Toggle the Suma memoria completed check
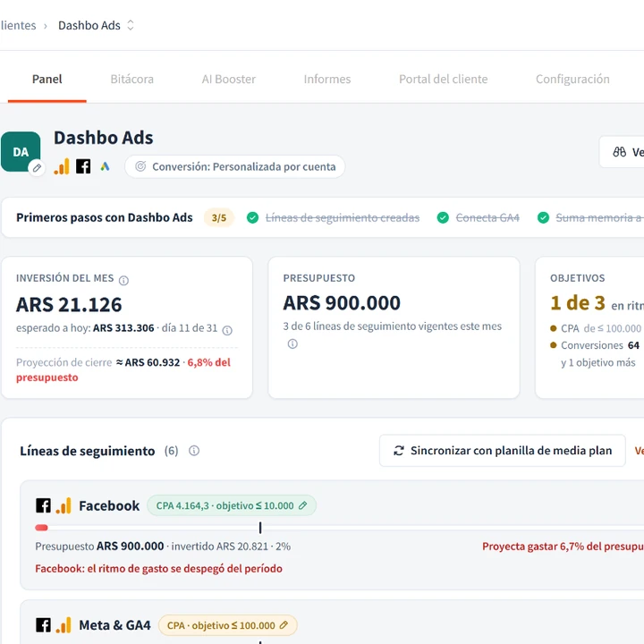 click(544, 217)
